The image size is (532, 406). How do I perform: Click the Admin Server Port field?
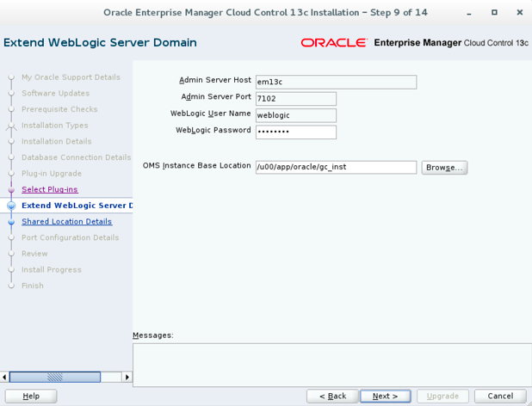click(x=296, y=99)
